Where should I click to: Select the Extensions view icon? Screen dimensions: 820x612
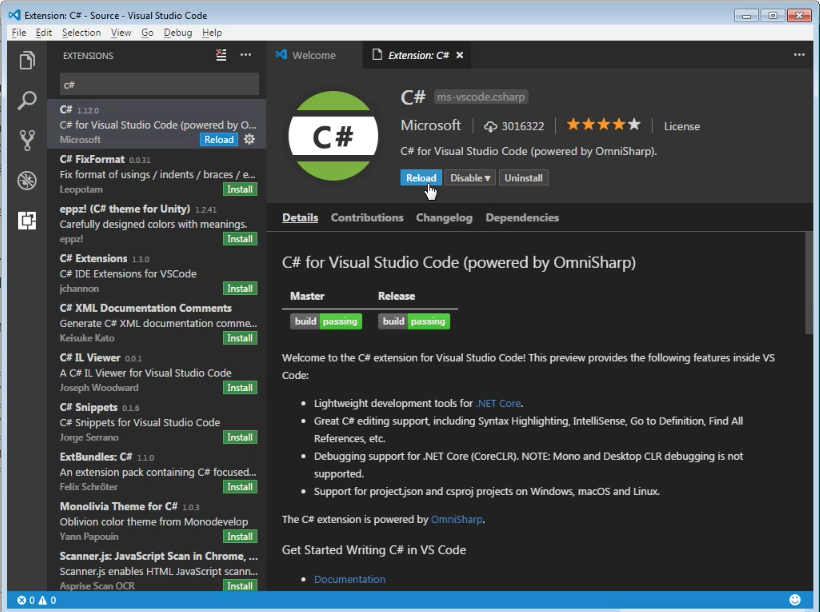(x=27, y=221)
